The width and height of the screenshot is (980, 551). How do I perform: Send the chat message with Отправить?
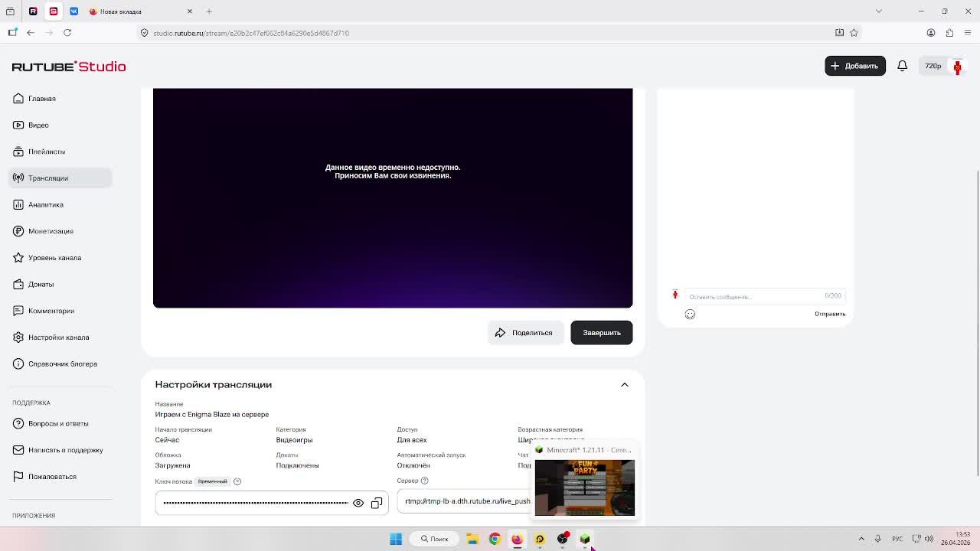pos(830,314)
